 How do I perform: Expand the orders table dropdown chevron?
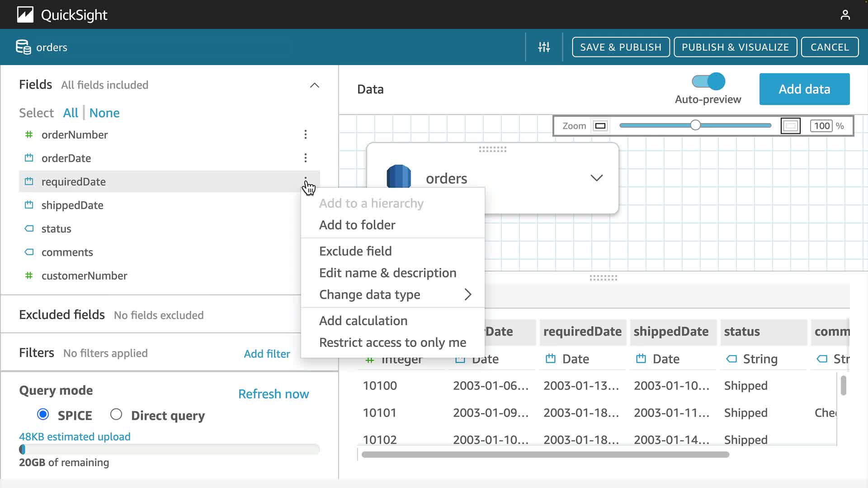point(596,178)
